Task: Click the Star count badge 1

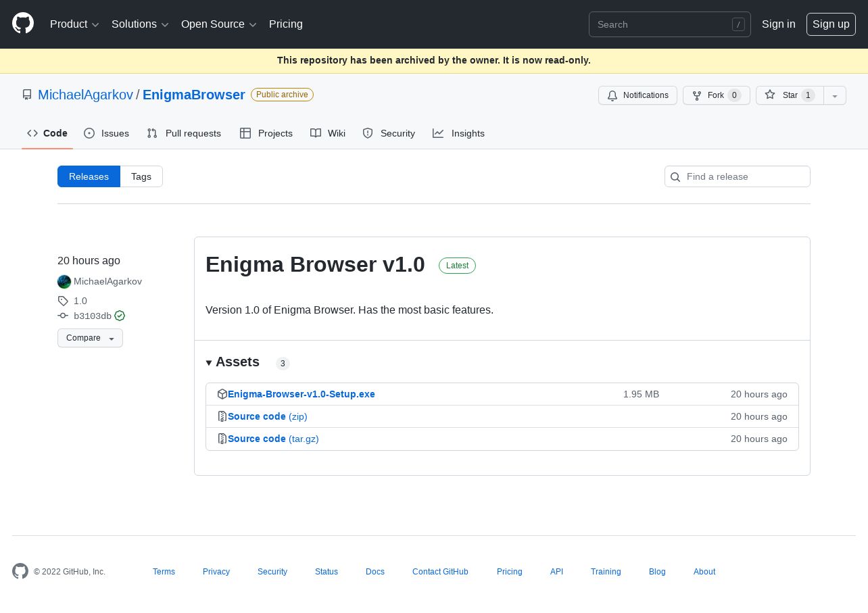Action: tap(808, 95)
